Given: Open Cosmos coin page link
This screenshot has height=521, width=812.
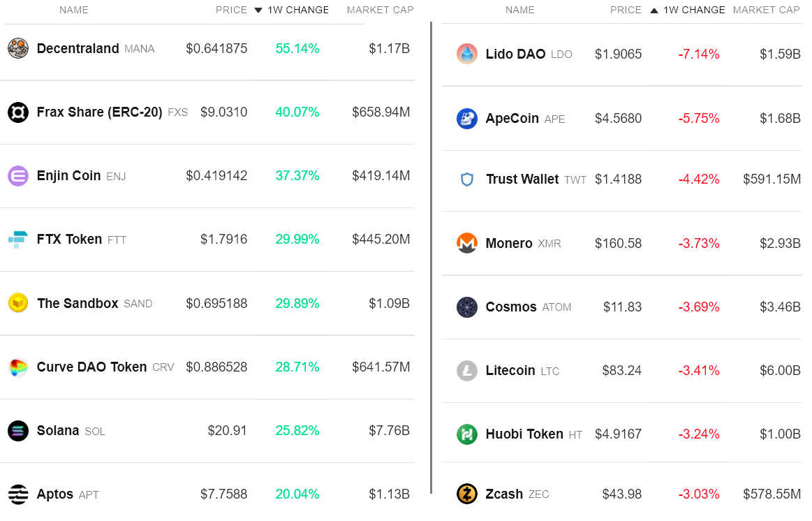Looking at the screenshot, I should (x=511, y=307).
